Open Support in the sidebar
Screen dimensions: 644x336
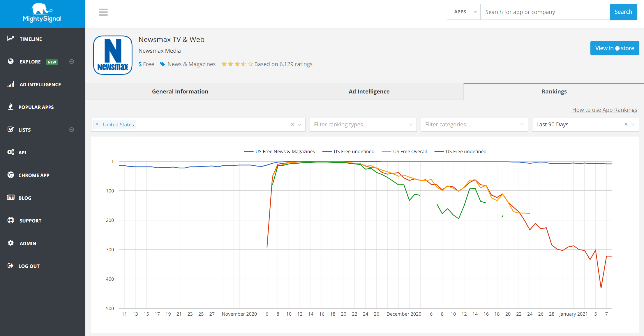(30, 221)
